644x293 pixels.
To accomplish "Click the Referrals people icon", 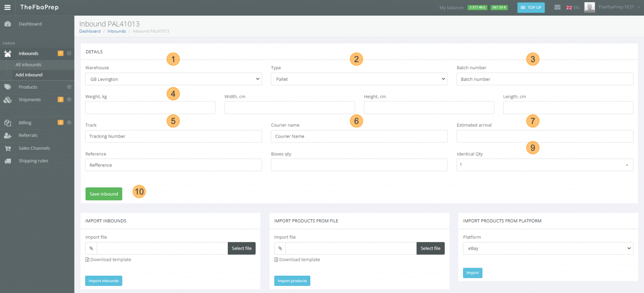I will click(8, 136).
